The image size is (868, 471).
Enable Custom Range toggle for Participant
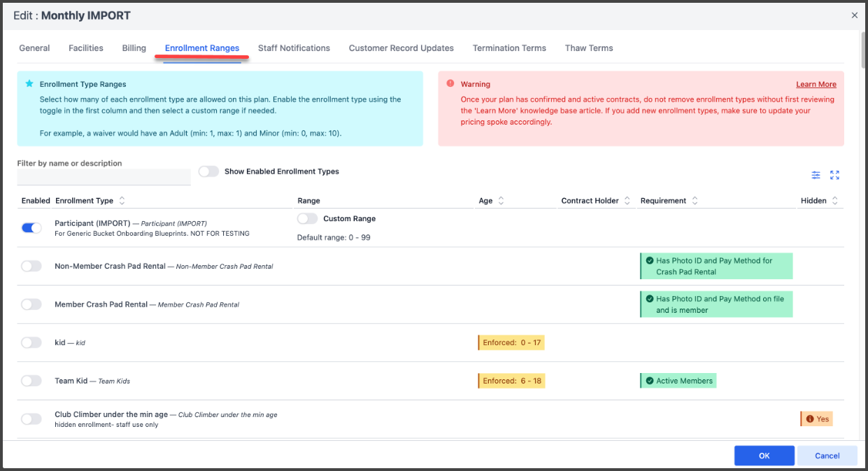coord(308,218)
